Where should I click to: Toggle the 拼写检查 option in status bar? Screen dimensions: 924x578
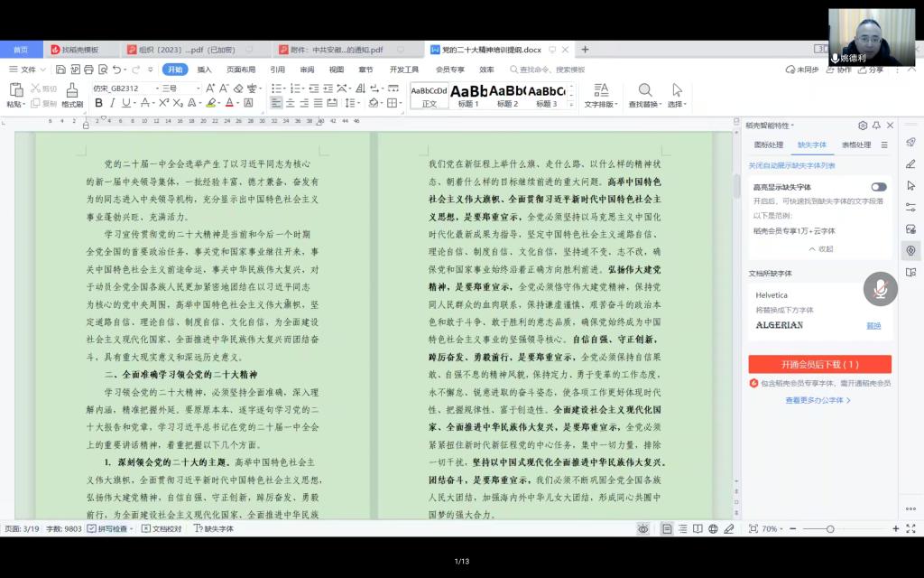[109, 528]
